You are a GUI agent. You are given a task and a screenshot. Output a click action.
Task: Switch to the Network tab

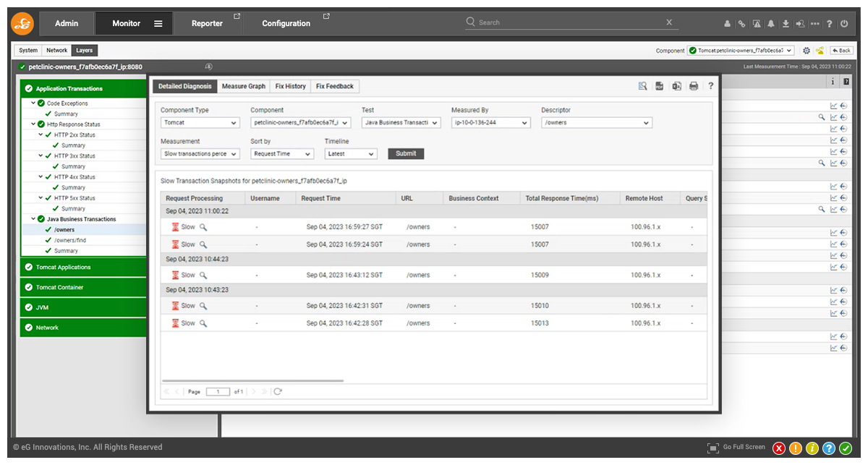[56, 51]
